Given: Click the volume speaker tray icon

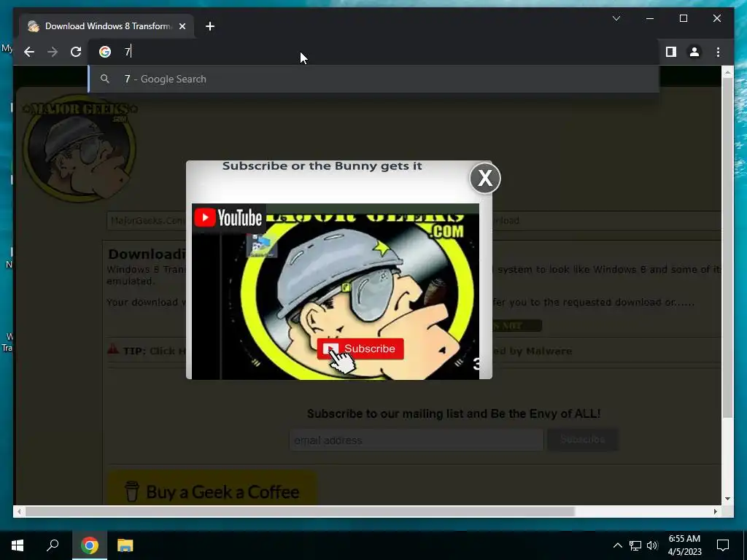Looking at the screenshot, I should click(652, 545).
